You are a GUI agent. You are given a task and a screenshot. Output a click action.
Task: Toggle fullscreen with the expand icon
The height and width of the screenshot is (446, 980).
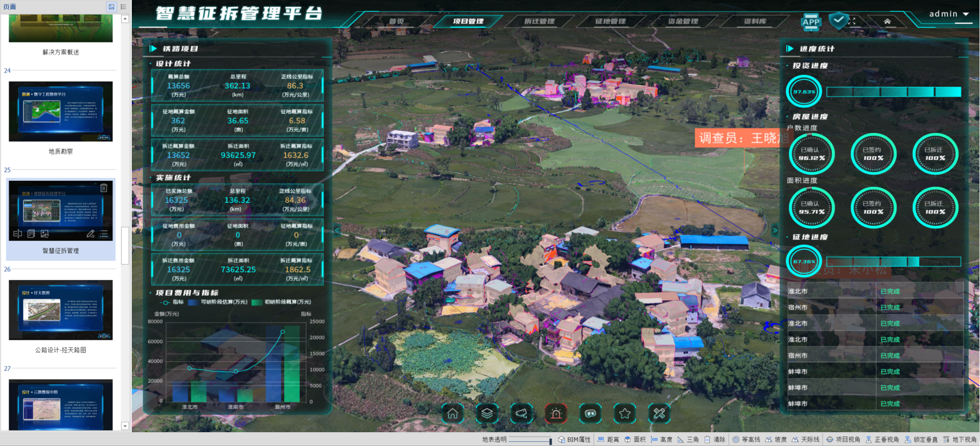click(x=852, y=21)
